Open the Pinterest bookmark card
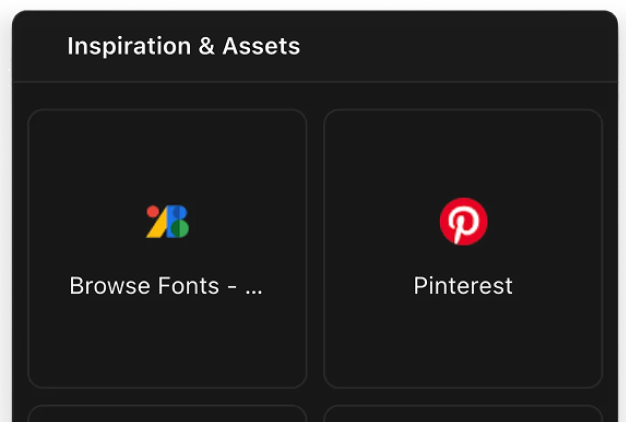The image size is (626, 422). (463, 248)
